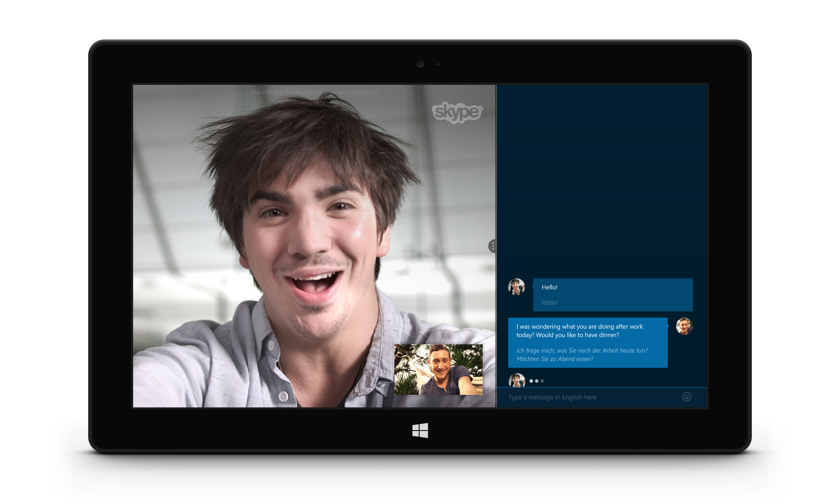
Task: Click the three typing indicator dots
Action: (x=536, y=381)
